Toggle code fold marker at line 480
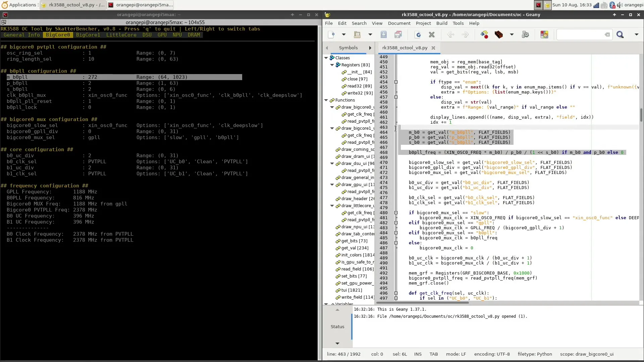The height and width of the screenshot is (362, 644). [396, 213]
